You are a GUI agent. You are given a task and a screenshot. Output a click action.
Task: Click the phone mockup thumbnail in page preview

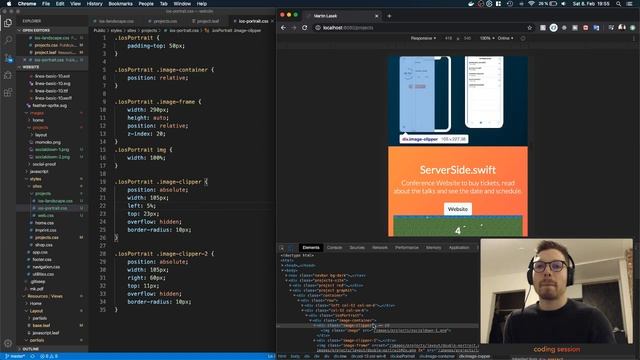pos(425,94)
